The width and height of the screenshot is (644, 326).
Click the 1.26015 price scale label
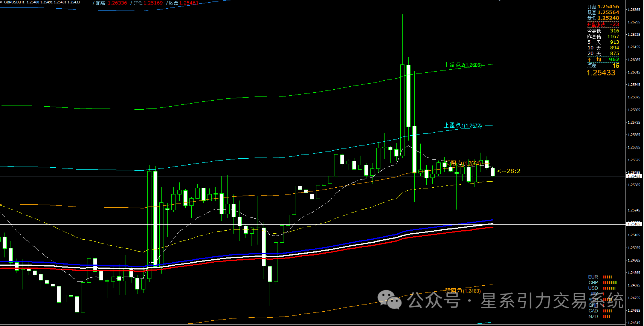tap(634, 72)
